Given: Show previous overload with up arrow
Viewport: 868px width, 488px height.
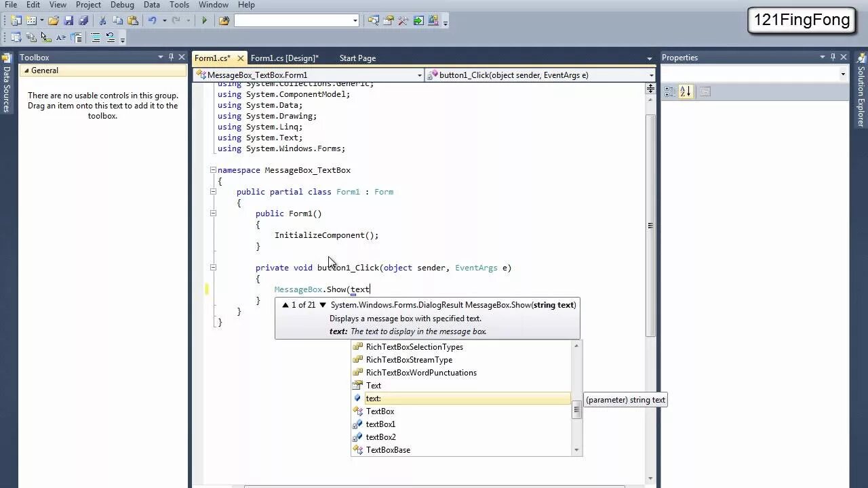Looking at the screenshot, I should coord(285,305).
